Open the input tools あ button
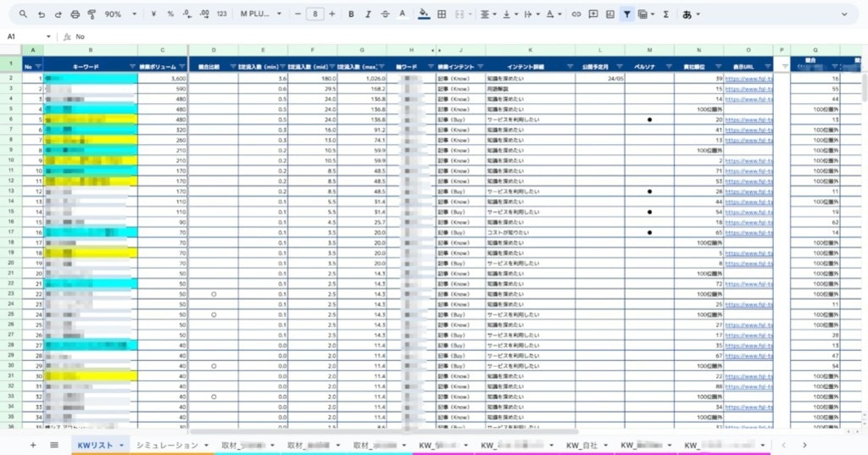Image resolution: width=868 pixels, height=455 pixels. coord(691,14)
